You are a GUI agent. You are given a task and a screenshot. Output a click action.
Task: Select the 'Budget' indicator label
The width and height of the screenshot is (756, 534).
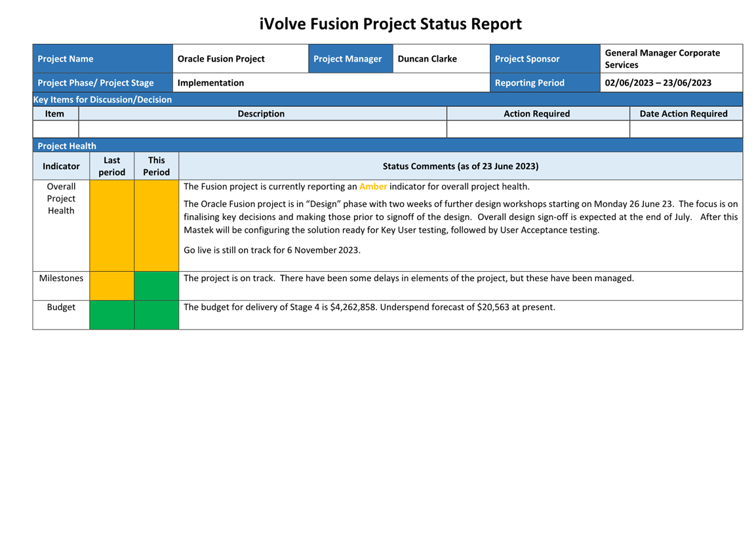tap(61, 307)
